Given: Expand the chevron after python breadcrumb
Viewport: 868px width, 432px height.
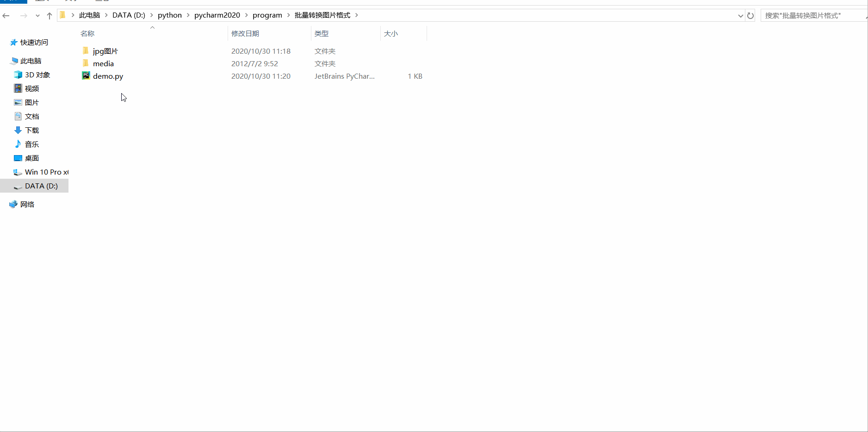Looking at the screenshot, I should [x=188, y=15].
